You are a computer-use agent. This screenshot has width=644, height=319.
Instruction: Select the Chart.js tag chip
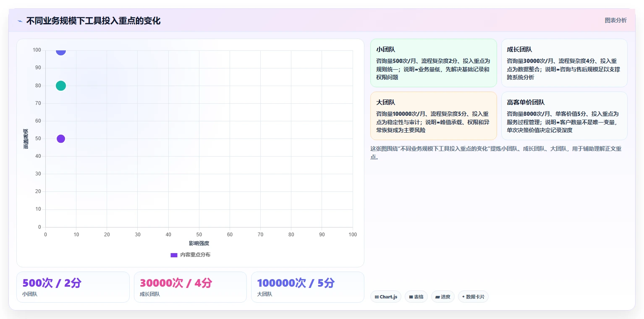(x=386, y=297)
